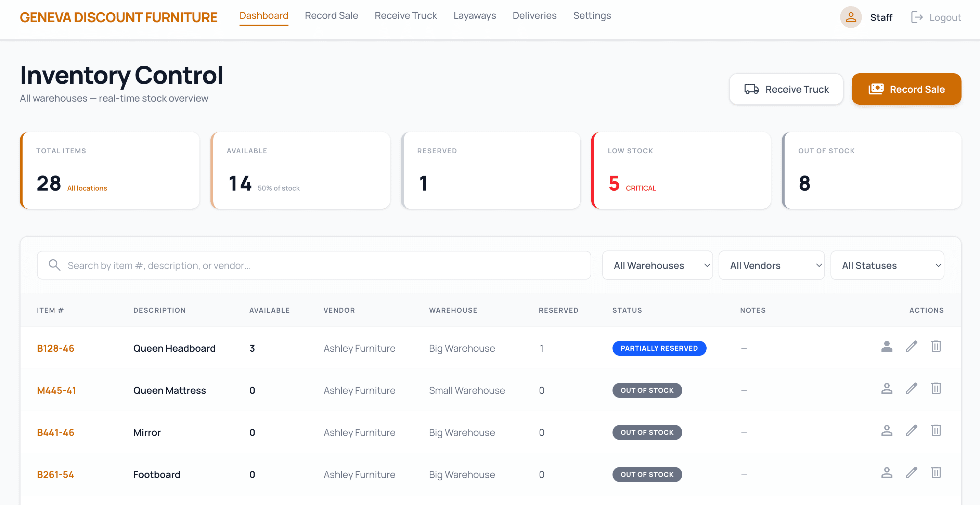
Task: Click the Item # column header
Action: pos(50,310)
